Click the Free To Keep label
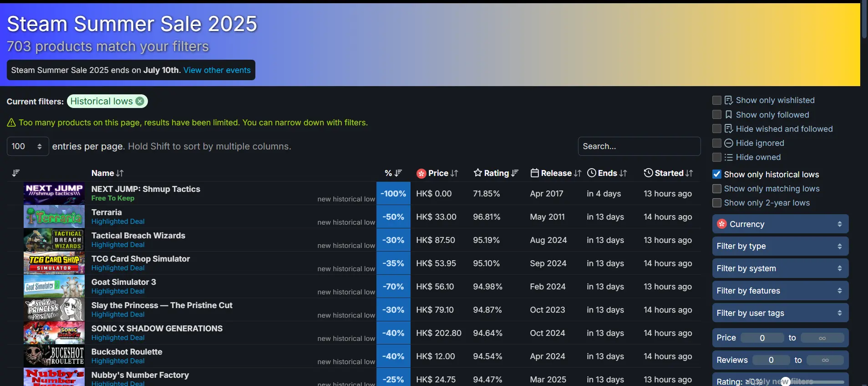The height and width of the screenshot is (386, 868). pos(113,198)
